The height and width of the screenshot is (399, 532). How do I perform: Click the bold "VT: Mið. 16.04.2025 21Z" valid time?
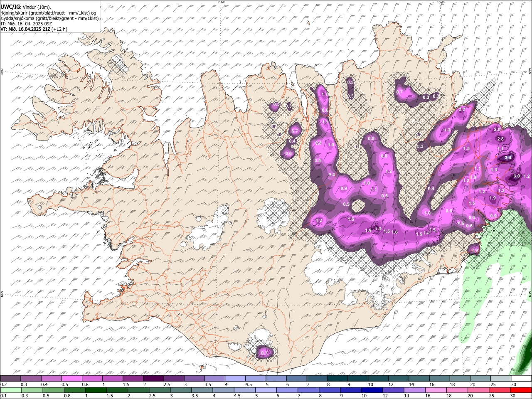click(26, 29)
